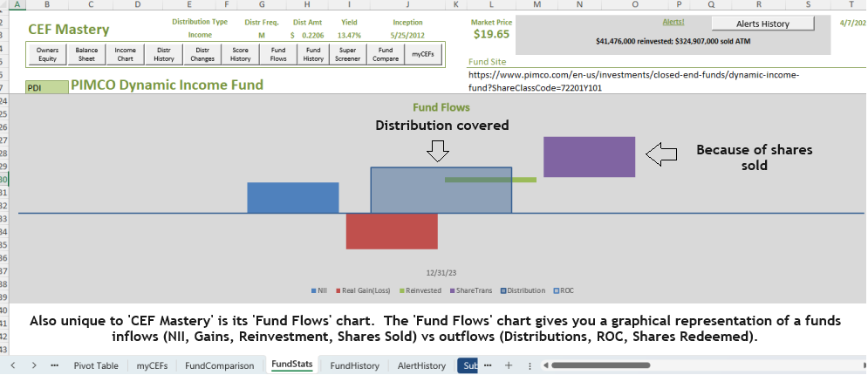Open the Owners Equity view
Image resolution: width=868 pixels, height=375 pixels.
(47, 54)
